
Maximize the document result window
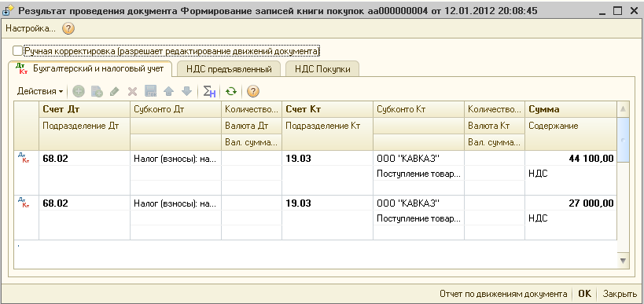pos(618,11)
